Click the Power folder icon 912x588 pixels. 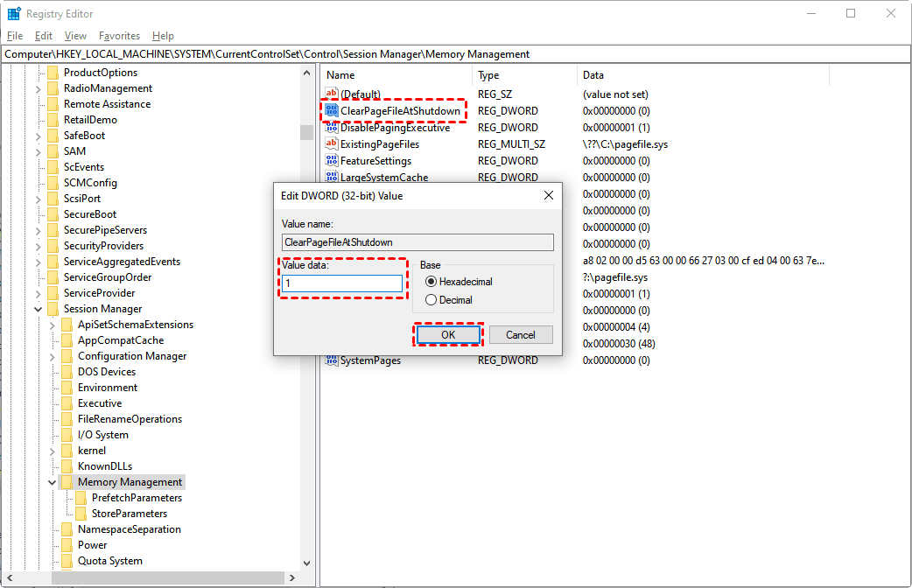point(67,545)
